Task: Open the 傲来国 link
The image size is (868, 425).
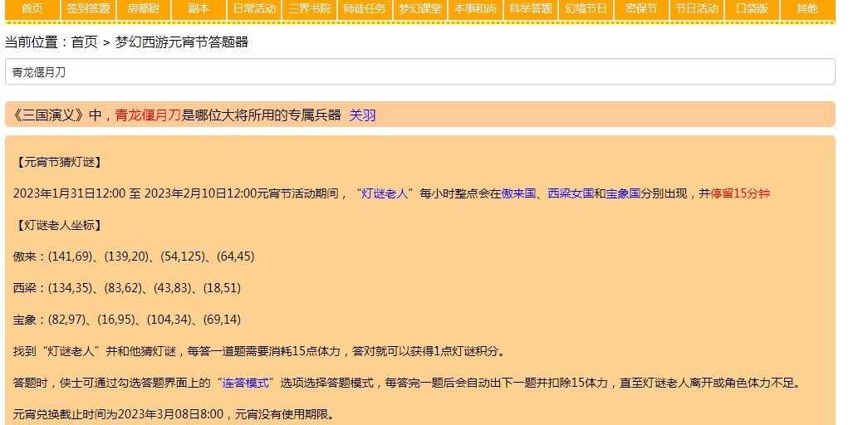Action: 518,193
